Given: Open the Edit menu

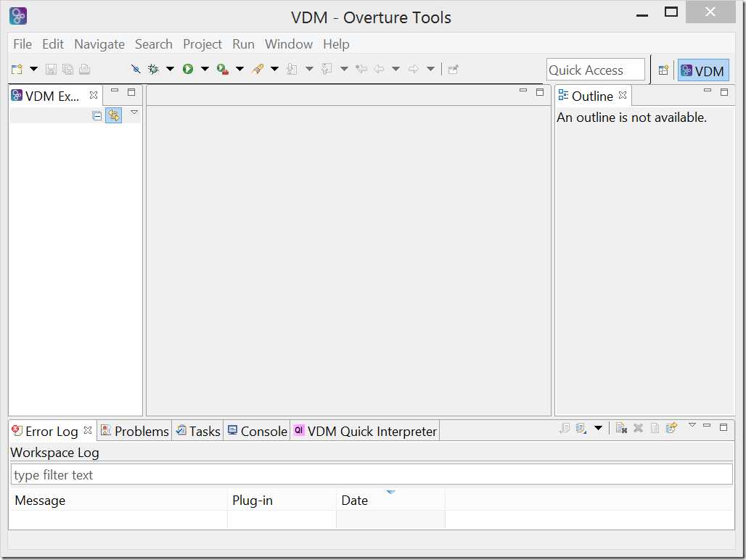Looking at the screenshot, I should coord(53,44).
